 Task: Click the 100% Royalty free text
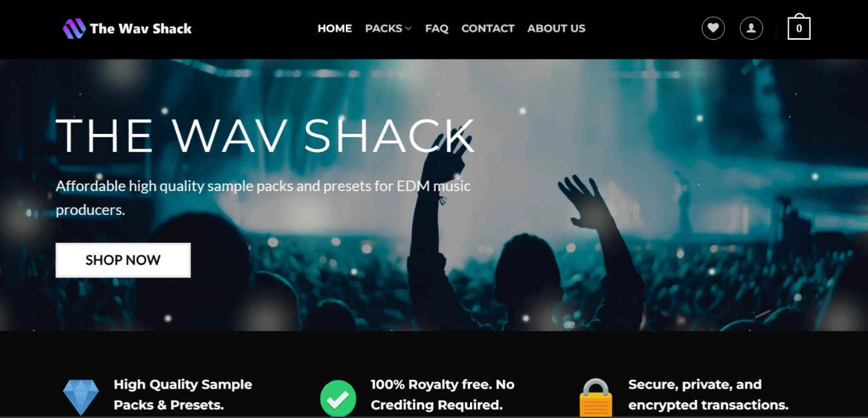442,395
